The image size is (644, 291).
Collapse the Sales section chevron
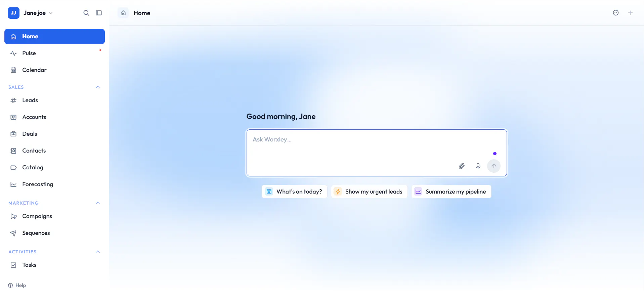point(98,87)
